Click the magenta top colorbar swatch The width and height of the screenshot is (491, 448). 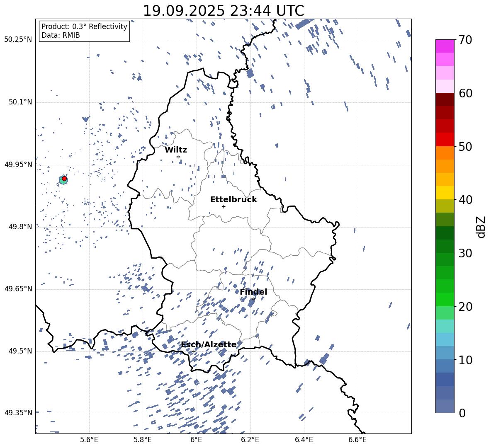point(445,46)
